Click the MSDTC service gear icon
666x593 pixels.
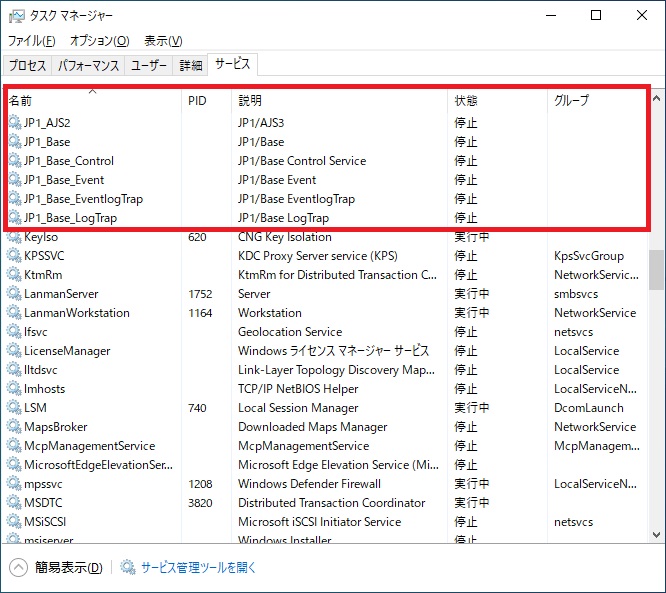click(x=14, y=503)
